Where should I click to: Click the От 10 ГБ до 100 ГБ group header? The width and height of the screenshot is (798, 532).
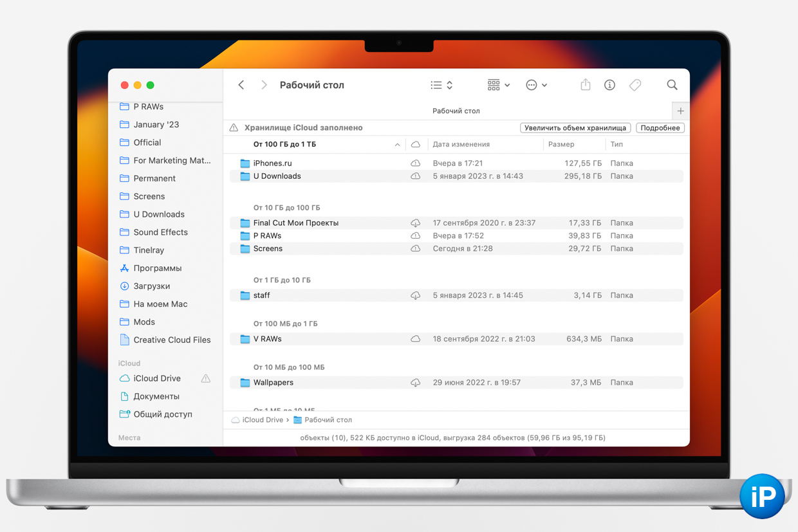tap(286, 208)
